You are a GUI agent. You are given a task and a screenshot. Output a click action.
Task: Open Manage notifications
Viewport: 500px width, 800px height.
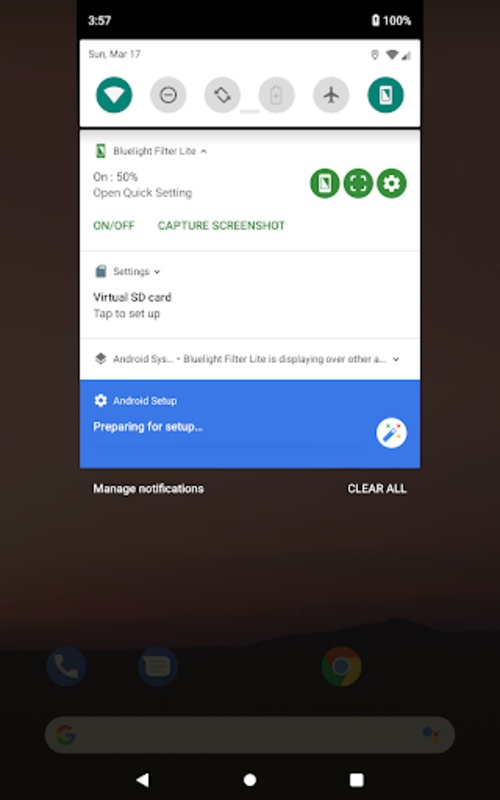click(x=148, y=489)
